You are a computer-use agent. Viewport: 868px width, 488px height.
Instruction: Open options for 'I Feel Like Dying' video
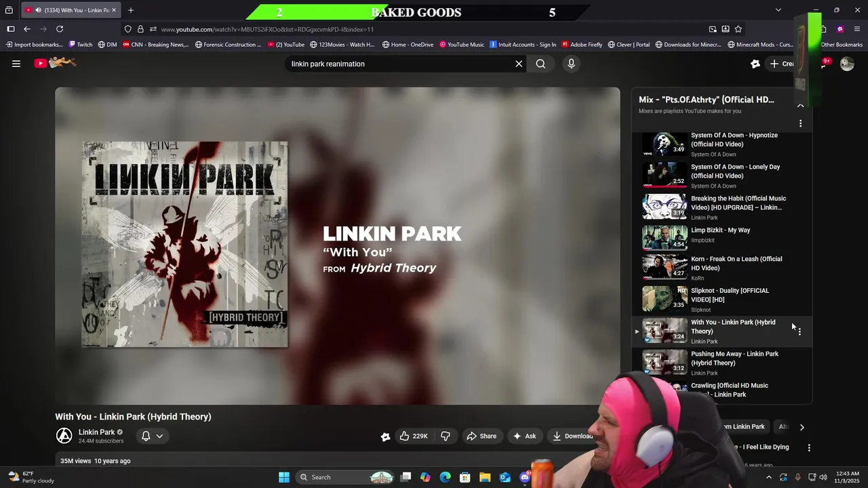coord(809,447)
